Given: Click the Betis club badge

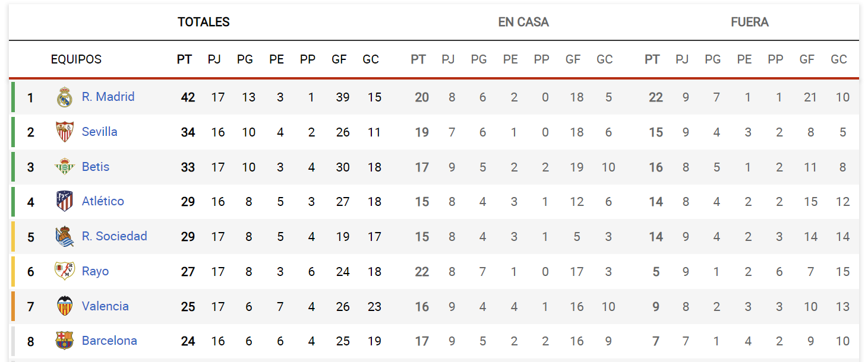Looking at the screenshot, I should (x=64, y=167).
